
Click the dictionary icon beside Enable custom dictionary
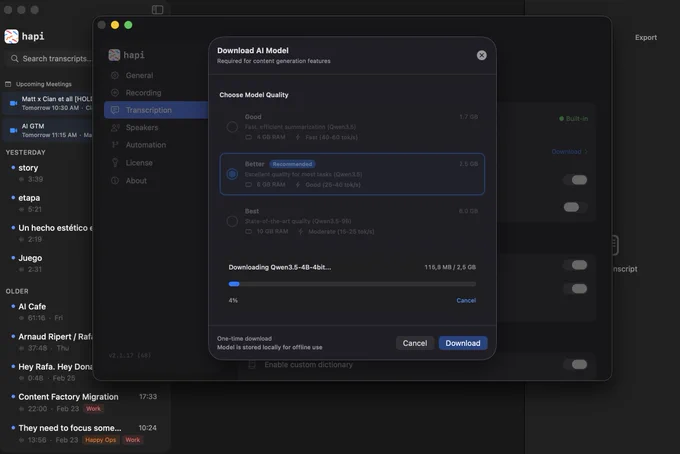[252, 365]
